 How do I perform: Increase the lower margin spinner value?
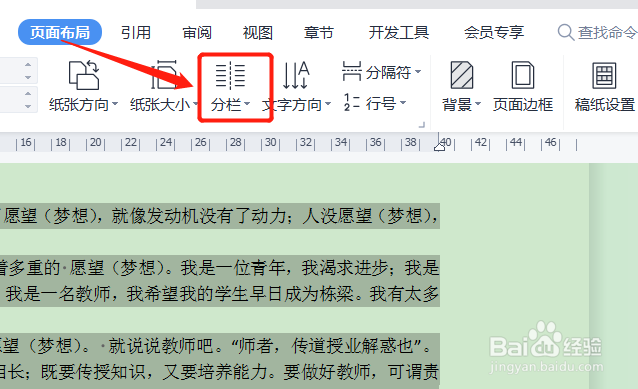click(x=28, y=94)
